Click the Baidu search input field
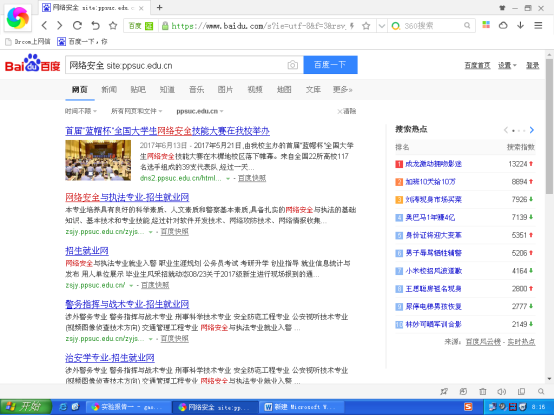This screenshot has height=416, width=554. coord(177,65)
